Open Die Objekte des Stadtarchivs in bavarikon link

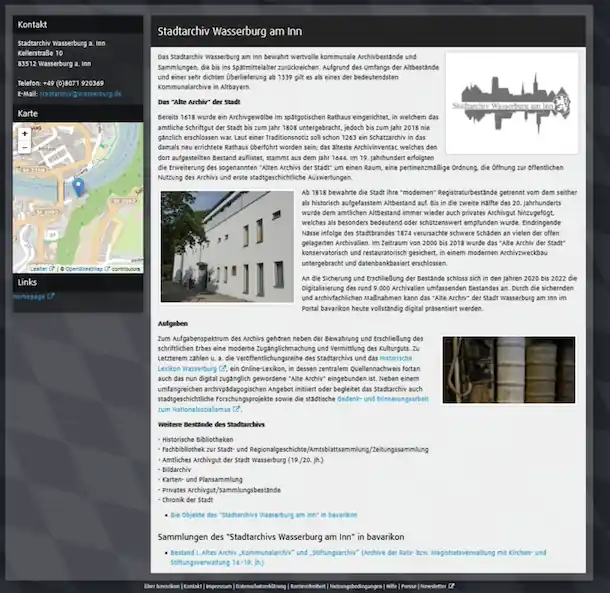click(263, 515)
